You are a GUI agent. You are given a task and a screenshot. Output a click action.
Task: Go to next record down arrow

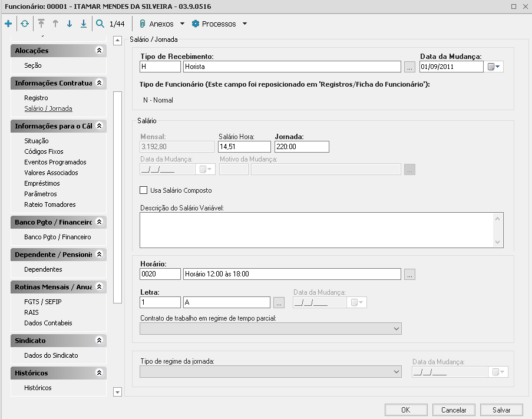click(x=70, y=24)
